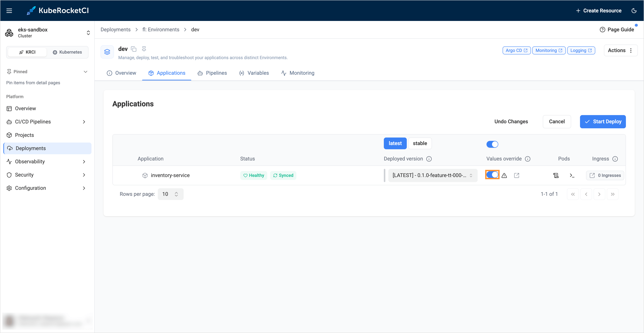Go to fl: Environments breadcrumb

(x=161, y=29)
